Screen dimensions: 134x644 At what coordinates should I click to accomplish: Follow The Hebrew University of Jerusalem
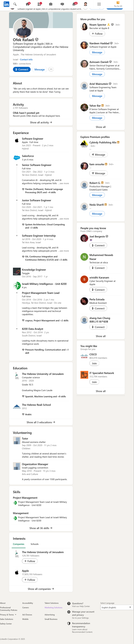coord(30,561)
